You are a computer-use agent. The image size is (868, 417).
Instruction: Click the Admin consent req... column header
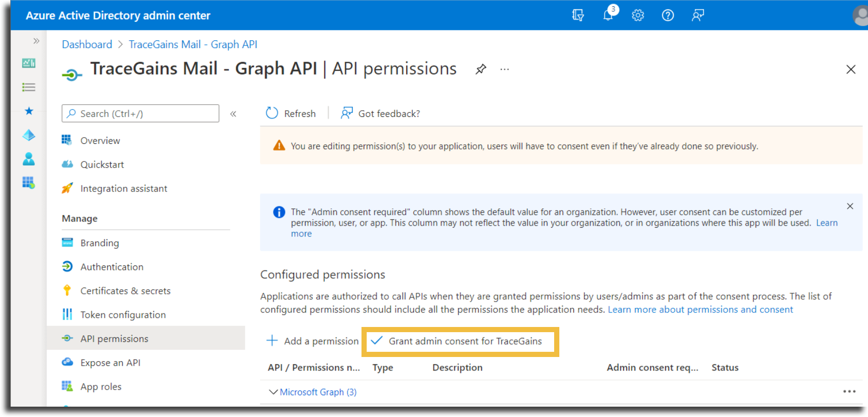click(x=653, y=367)
